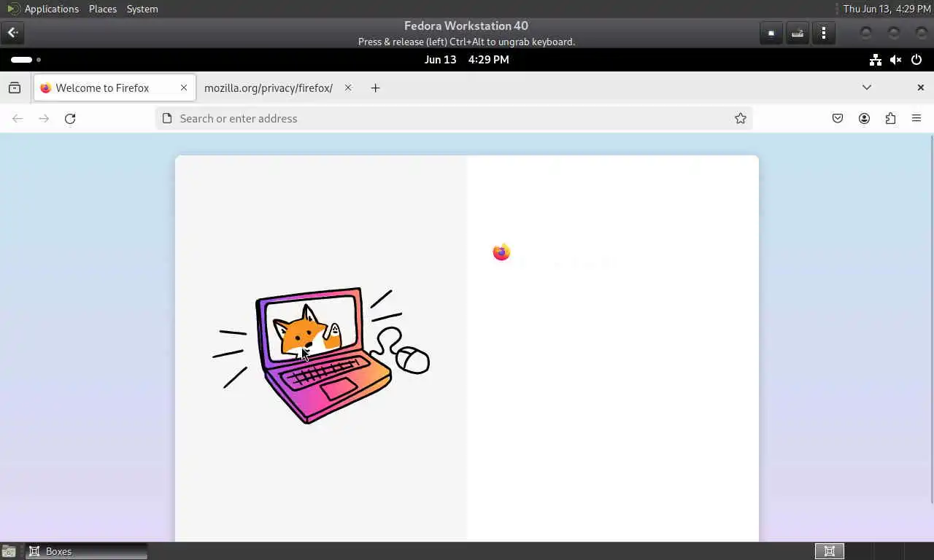Click the Fedora Activities workspace indicator
934x560 pixels.
[x=26, y=60]
